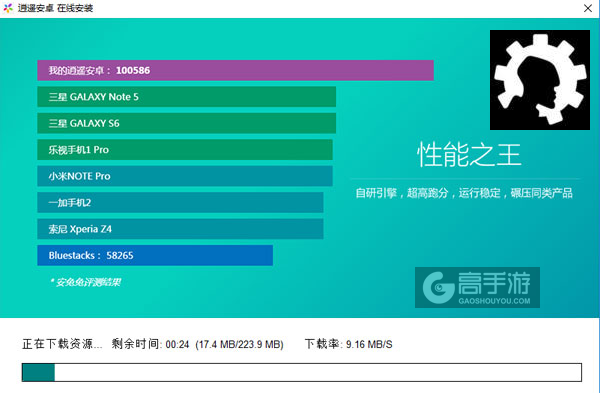Click the 自研引擎 description text
The width and height of the screenshot is (600, 393).
click(464, 193)
